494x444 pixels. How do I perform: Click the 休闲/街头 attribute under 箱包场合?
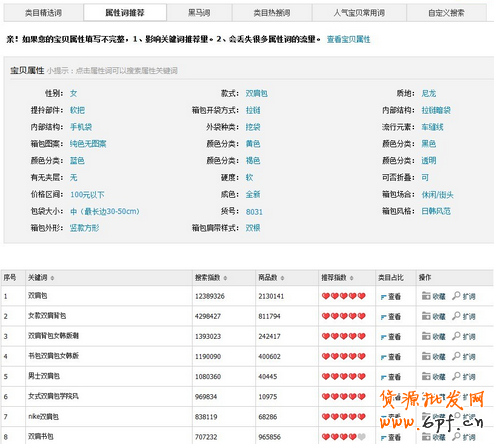pos(438,194)
